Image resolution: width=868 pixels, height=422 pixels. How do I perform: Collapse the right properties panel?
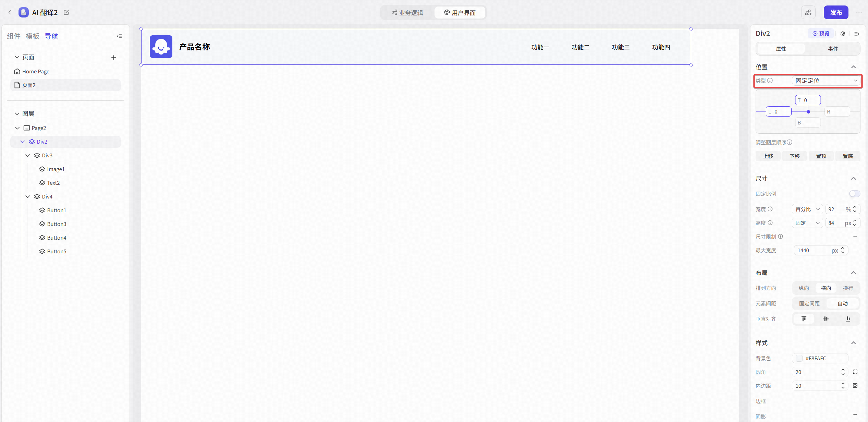[x=857, y=34]
